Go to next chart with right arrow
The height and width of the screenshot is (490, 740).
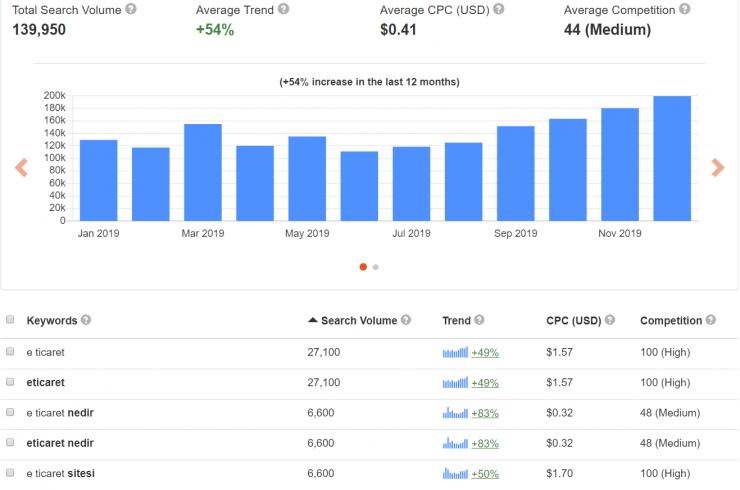point(718,168)
